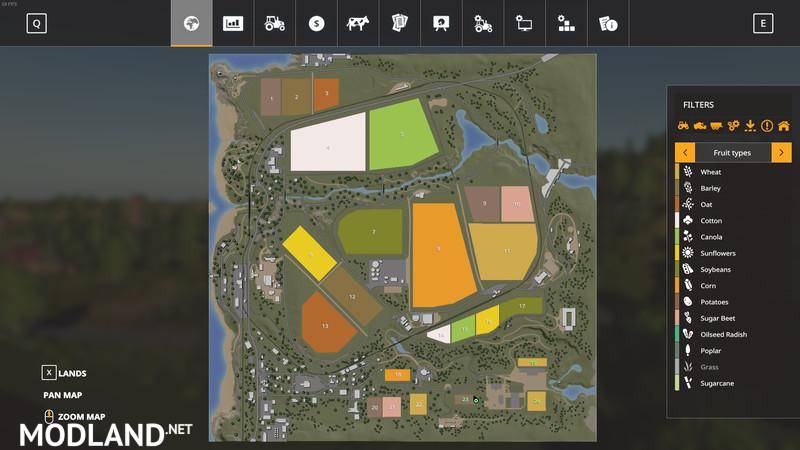Click the Oat wheat-ear icon
This screenshot has width=800, height=450.
point(688,204)
